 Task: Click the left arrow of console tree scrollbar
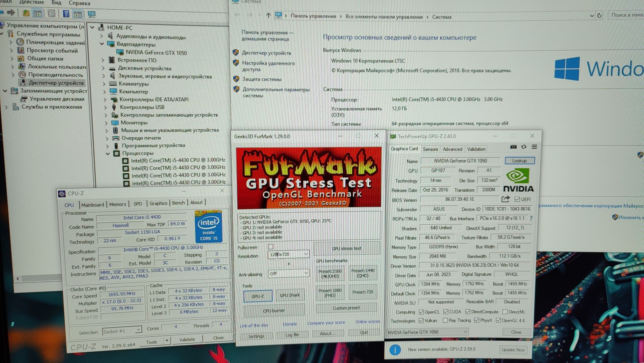(18, 279)
